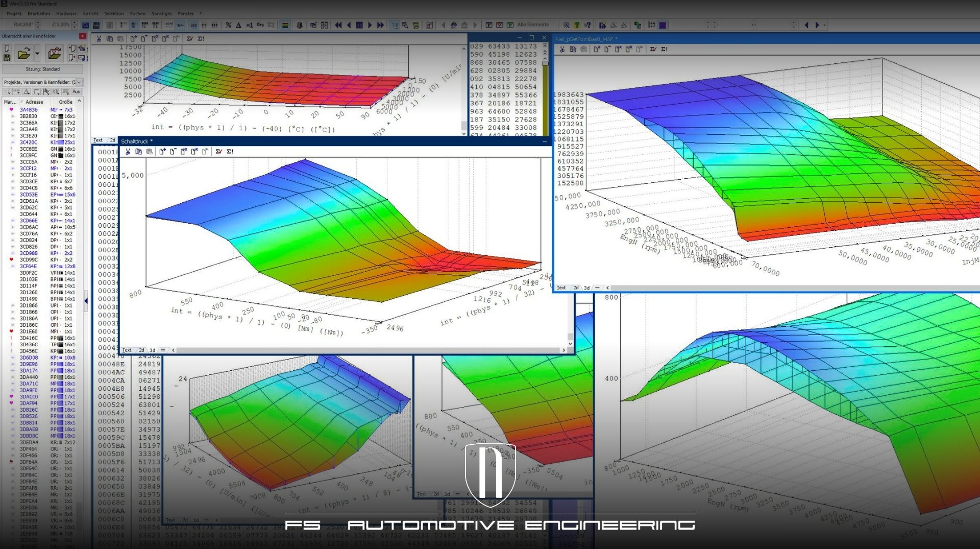
Task: Click the open project folder icon
Action: pyautogui.click(x=23, y=54)
